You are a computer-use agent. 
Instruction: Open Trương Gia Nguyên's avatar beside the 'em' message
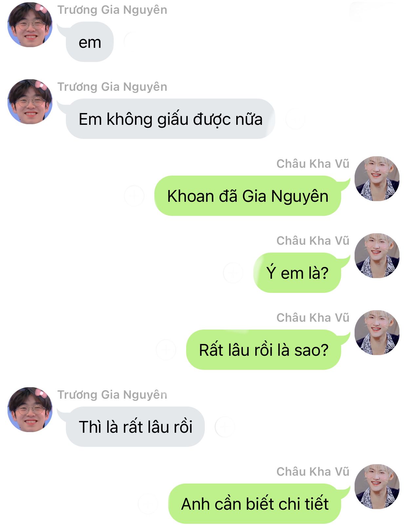(30, 25)
